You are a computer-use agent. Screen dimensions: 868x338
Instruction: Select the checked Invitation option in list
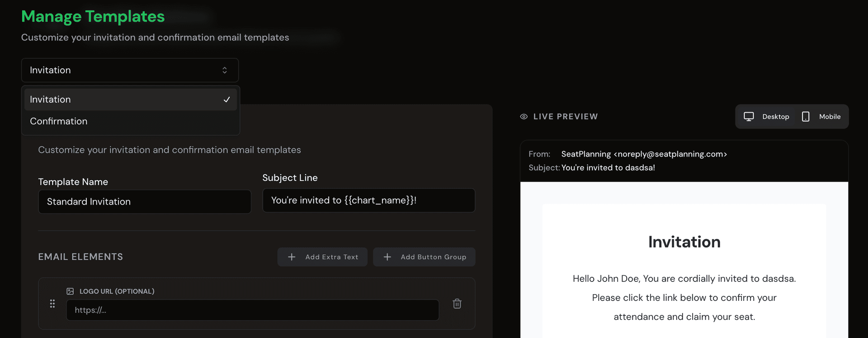(130, 100)
